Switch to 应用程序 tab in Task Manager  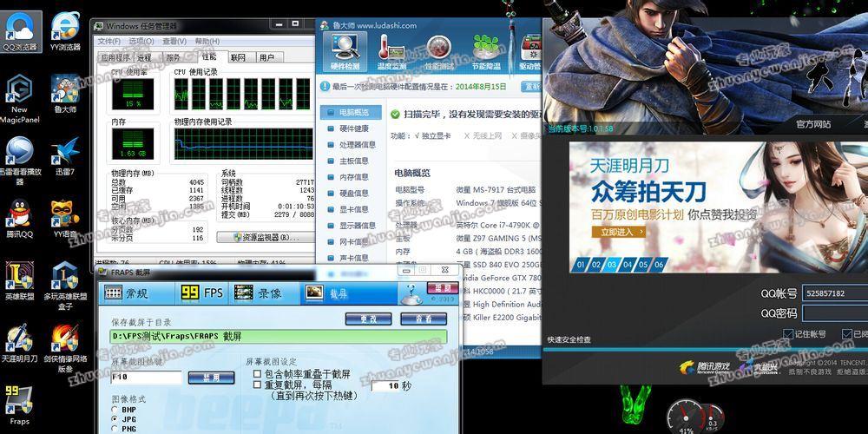point(115,57)
